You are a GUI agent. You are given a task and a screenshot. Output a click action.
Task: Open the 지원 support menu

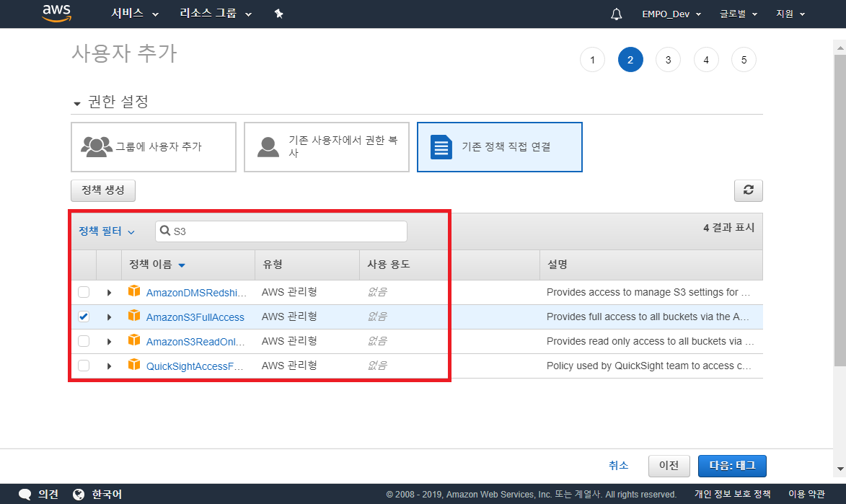790,14
